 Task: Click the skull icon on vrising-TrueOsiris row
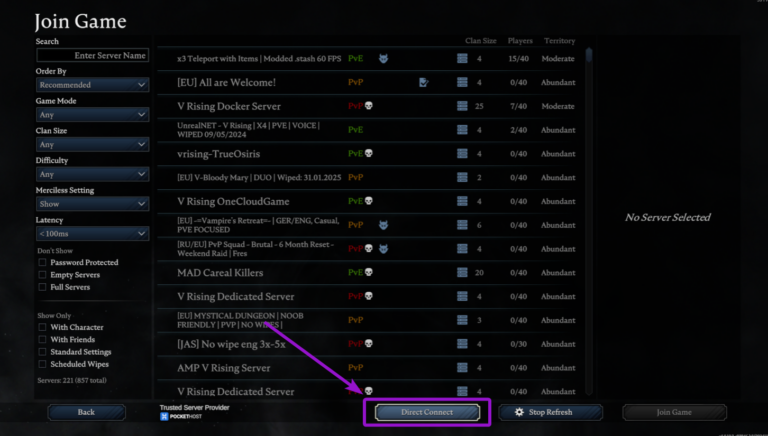point(369,153)
